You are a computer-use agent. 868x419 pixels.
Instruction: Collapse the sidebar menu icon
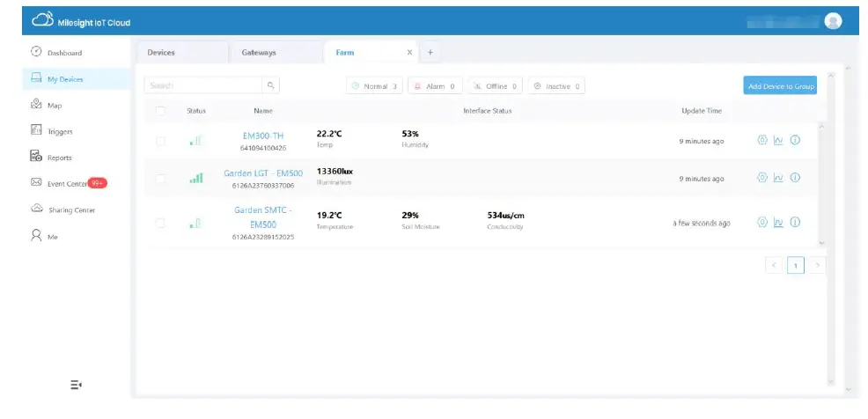pos(77,385)
